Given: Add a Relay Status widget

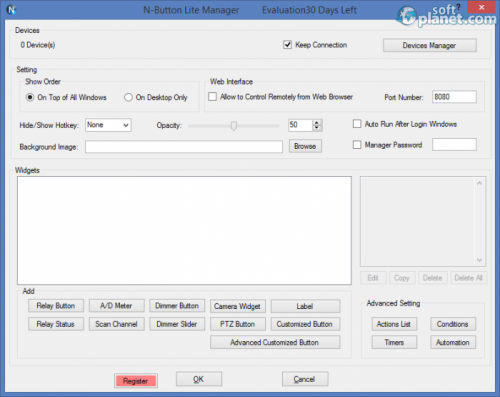Looking at the screenshot, I should tap(56, 324).
